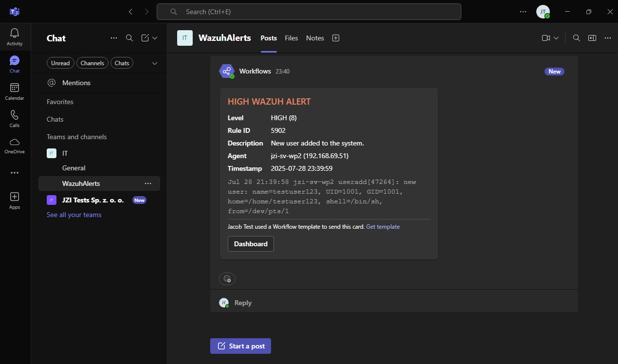
Task: Click the Get template link
Action: coord(383,227)
